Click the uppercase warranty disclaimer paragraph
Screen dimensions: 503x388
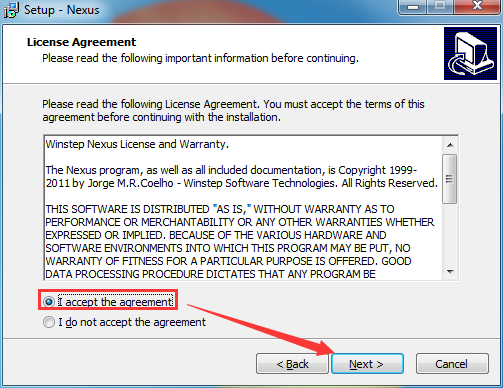click(x=240, y=242)
